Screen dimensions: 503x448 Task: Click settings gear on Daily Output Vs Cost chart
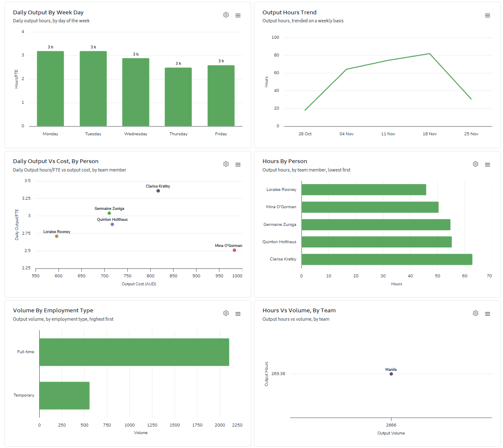click(x=226, y=164)
